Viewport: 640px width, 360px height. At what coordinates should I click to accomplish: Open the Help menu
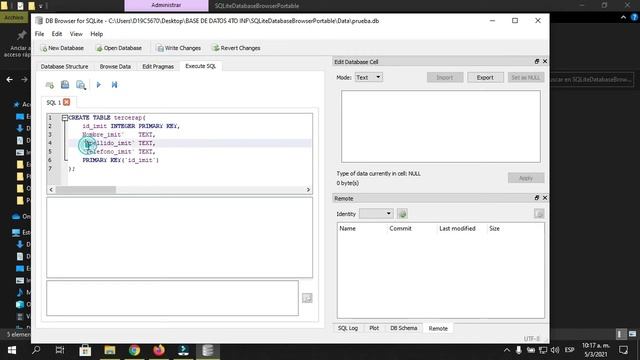(x=96, y=34)
